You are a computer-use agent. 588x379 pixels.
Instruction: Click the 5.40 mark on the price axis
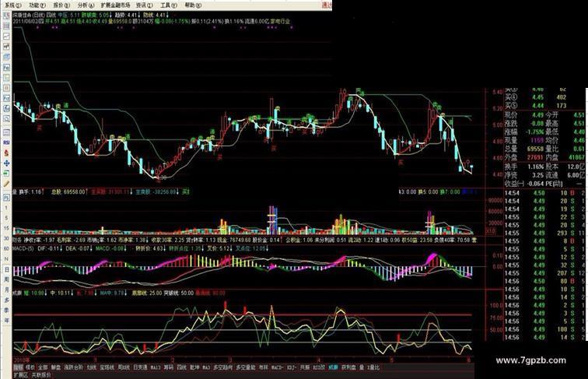(497, 92)
